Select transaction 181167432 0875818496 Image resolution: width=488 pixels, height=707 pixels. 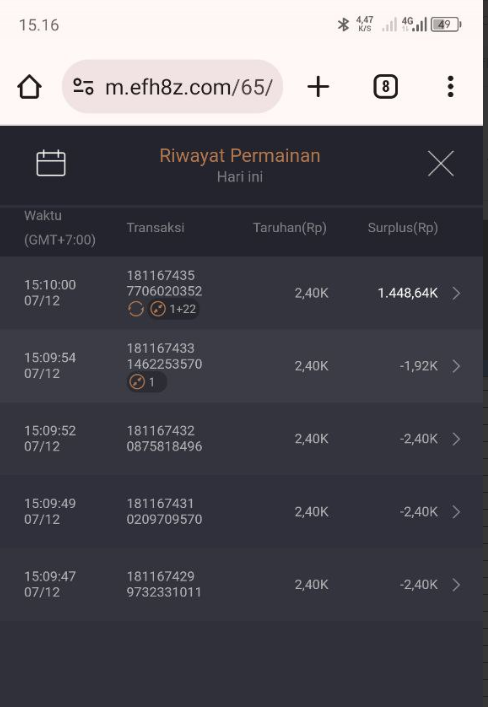[x=164, y=439]
